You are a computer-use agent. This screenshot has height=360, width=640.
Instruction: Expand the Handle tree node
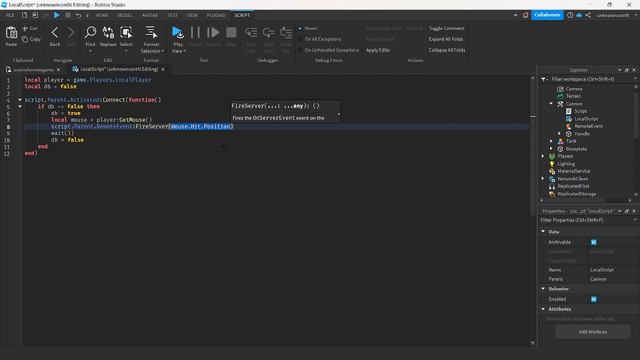560,133
